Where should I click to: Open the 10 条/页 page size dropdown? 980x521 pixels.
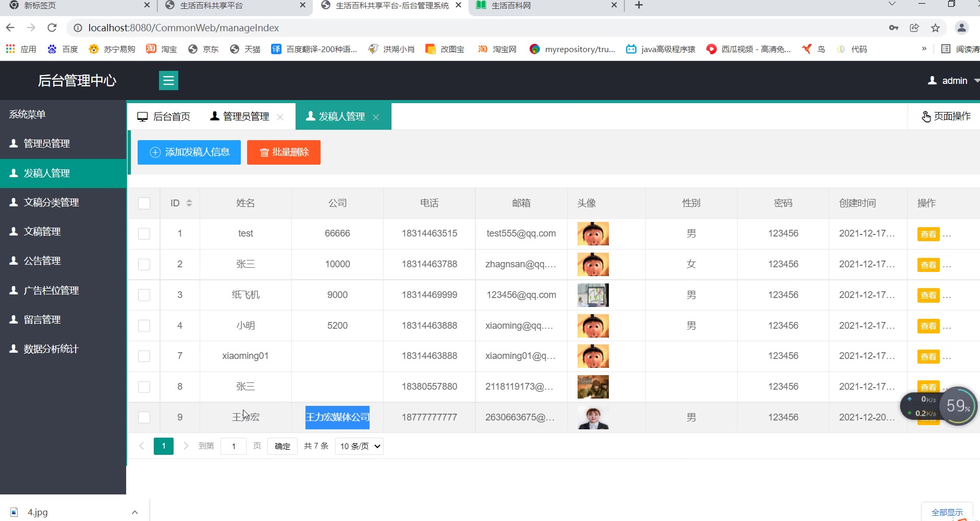click(x=359, y=446)
